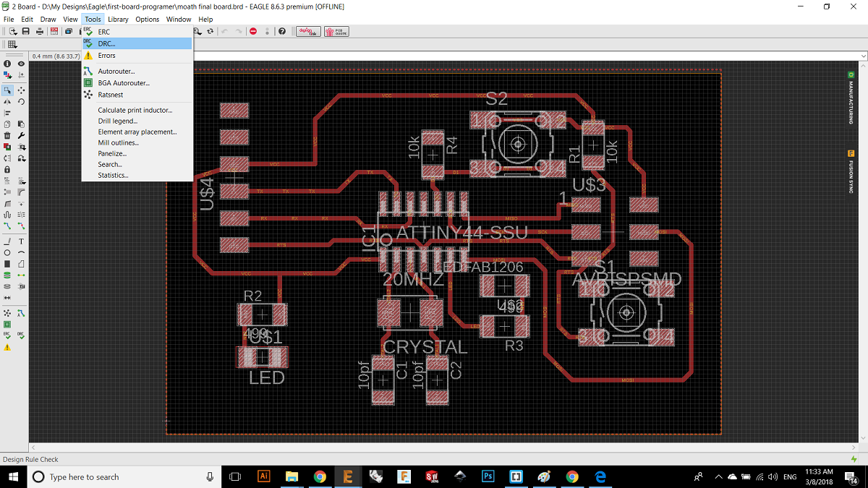Screen dimensions: 868x488
Task: Select the Show (eye) tool
Action: [x=21, y=64]
